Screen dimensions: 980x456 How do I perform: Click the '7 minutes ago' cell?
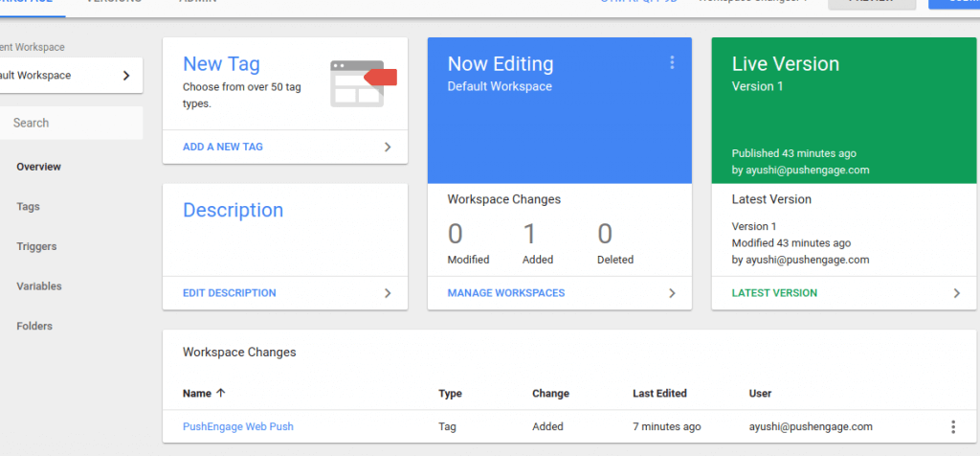click(x=667, y=426)
